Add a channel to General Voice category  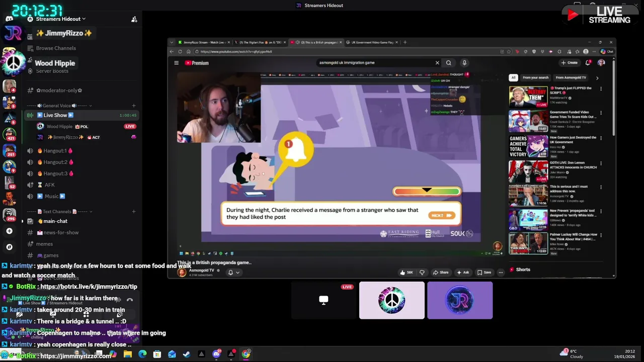click(x=134, y=106)
